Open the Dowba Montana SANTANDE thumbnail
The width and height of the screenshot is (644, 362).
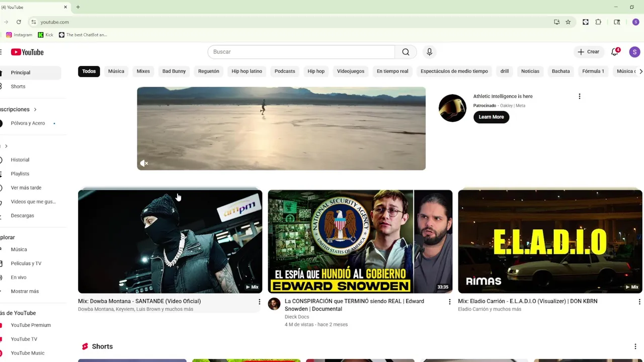[x=170, y=241]
